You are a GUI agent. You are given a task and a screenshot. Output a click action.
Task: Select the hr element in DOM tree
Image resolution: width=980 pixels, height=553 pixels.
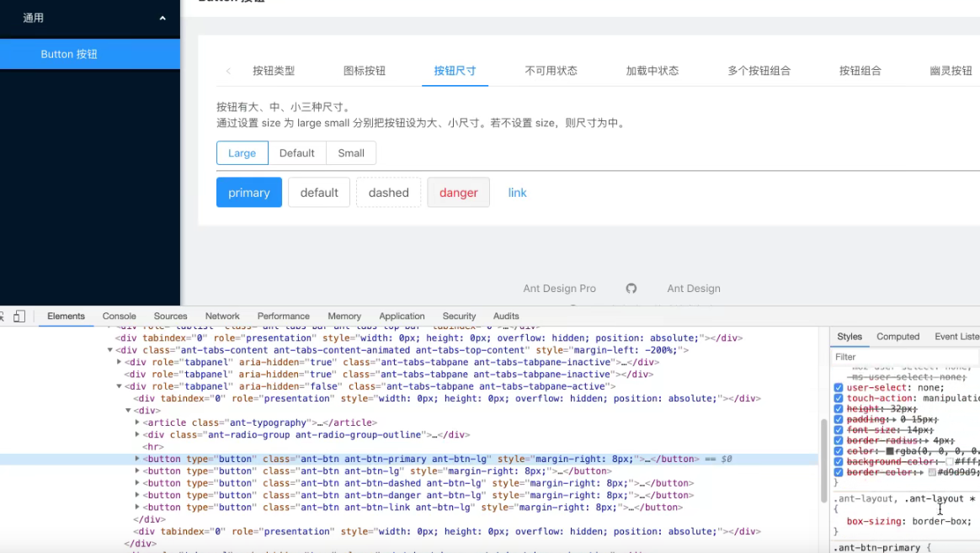pyautogui.click(x=153, y=447)
